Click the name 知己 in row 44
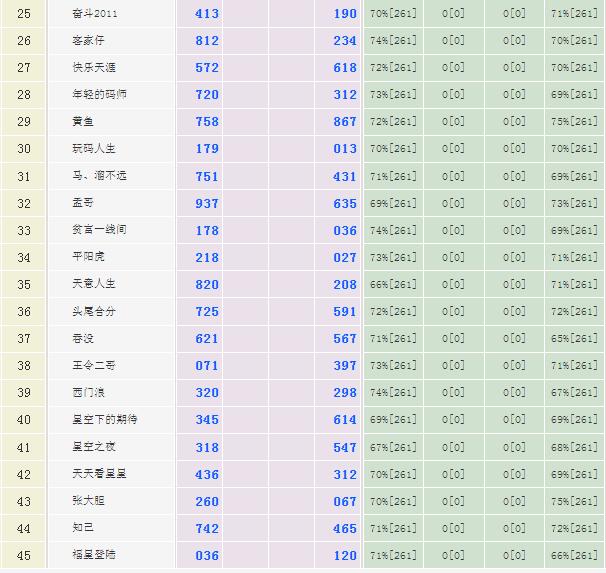Screen dimensions: 606x573 (83, 527)
